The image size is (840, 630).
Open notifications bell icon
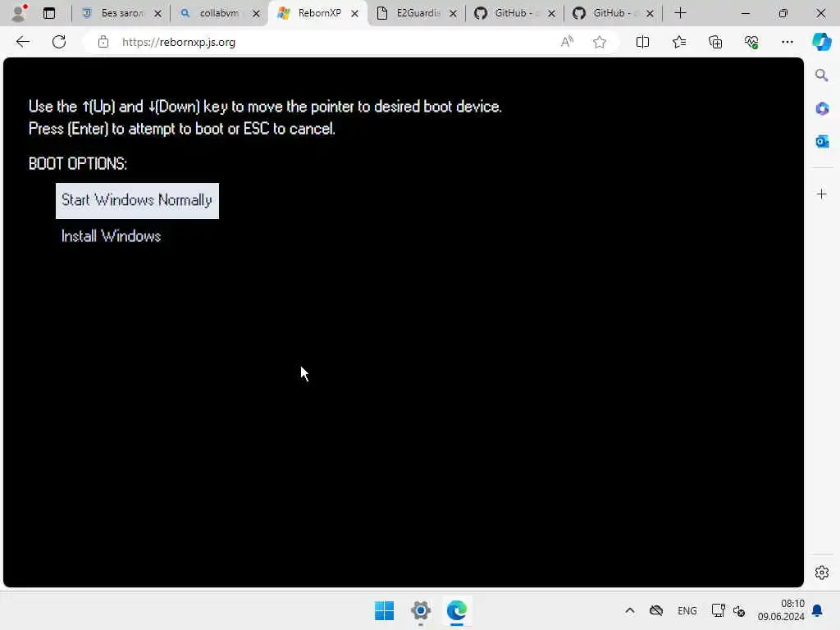click(818, 610)
